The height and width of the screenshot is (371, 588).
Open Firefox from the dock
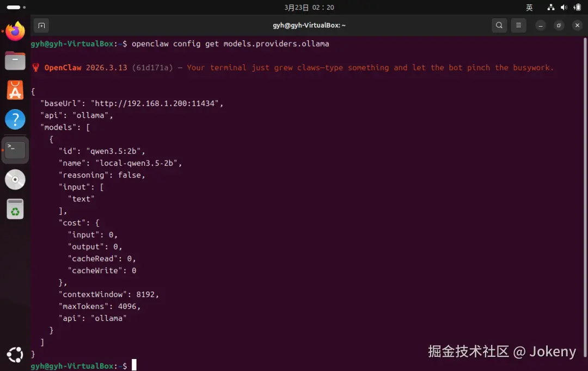15,31
